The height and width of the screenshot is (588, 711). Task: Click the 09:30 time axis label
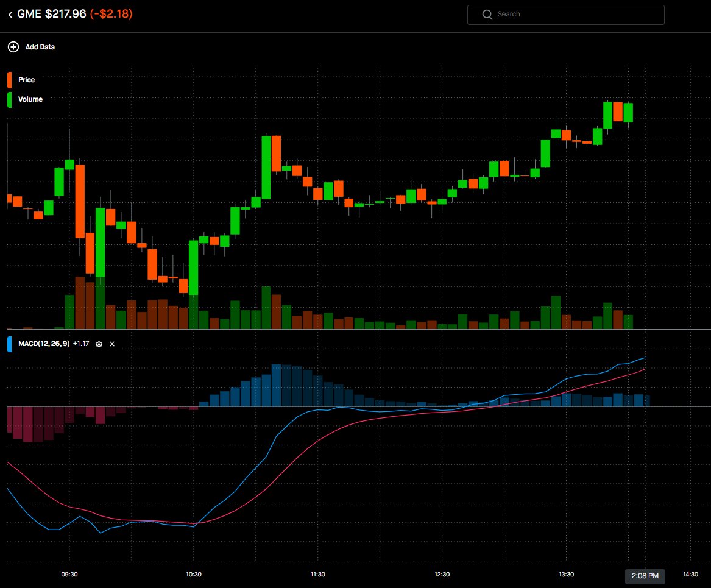click(x=69, y=575)
